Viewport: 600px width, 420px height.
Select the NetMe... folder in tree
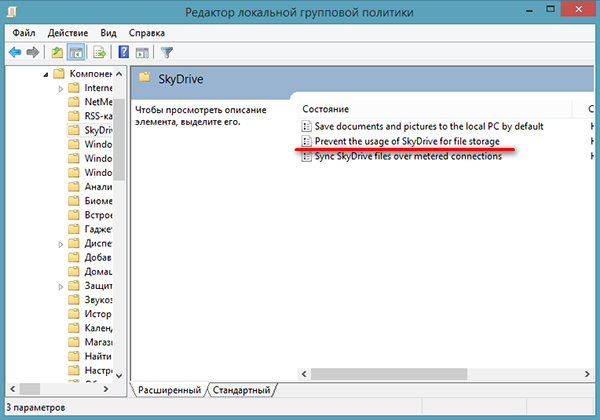[x=90, y=102]
